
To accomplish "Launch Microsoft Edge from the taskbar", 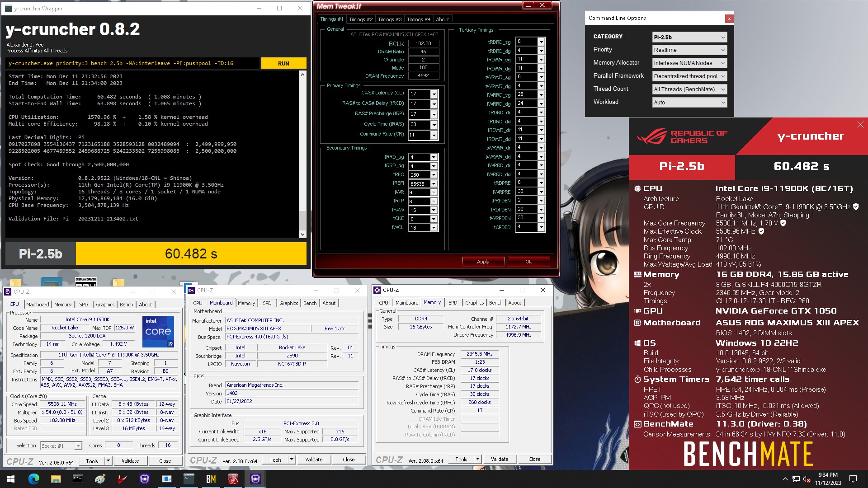I will pyautogui.click(x=33, y=479).
